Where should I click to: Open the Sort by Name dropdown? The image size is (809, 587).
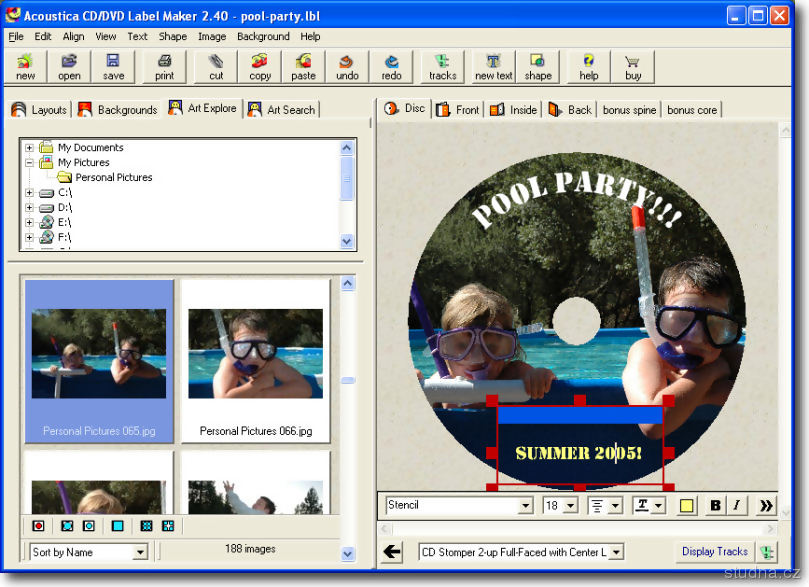point(140,552)
